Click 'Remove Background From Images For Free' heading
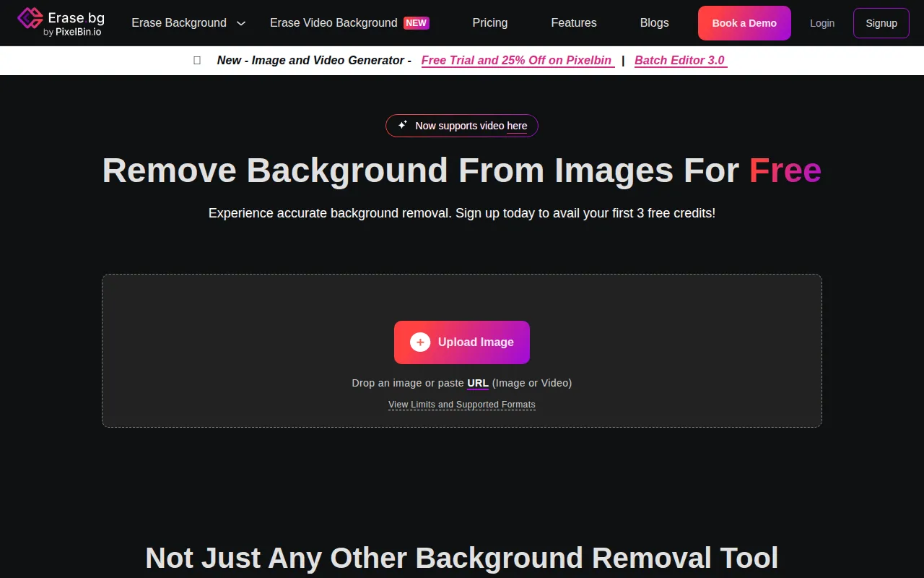The height and width of the screenshot is (578, 924). point(462,171)
